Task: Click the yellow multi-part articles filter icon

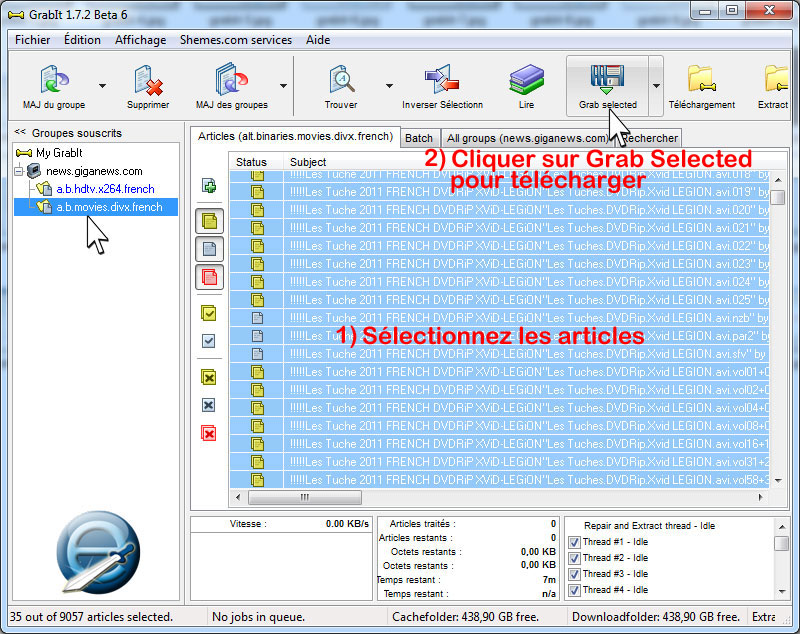Action: click(x=209, y=221)
